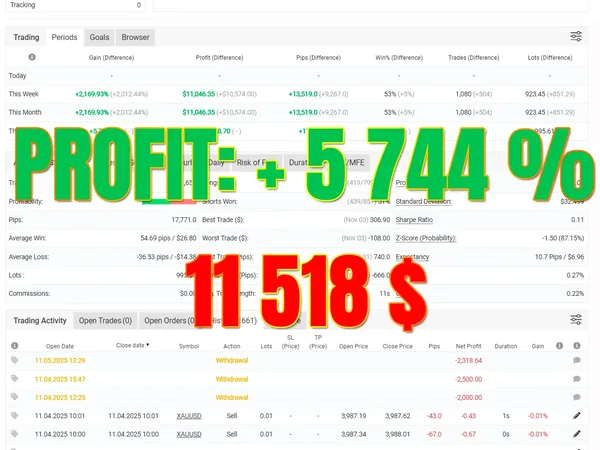Click withdrawal amount -2,500.00

(468, 379)
